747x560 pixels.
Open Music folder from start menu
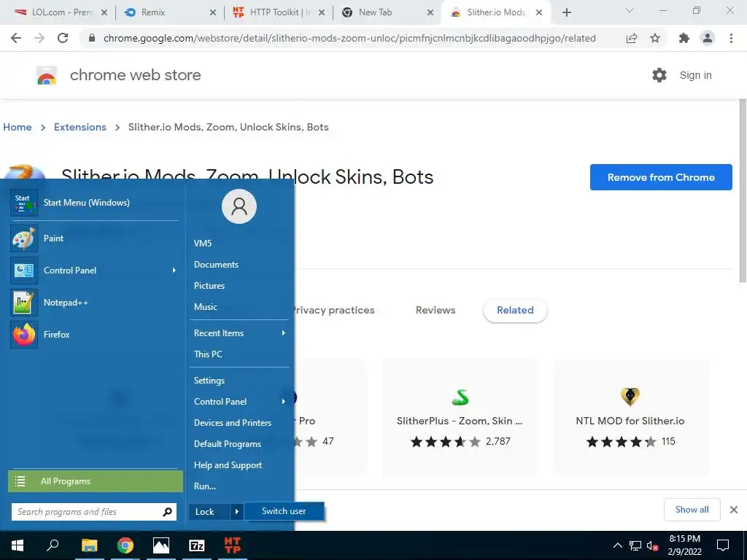pos(205,307)
